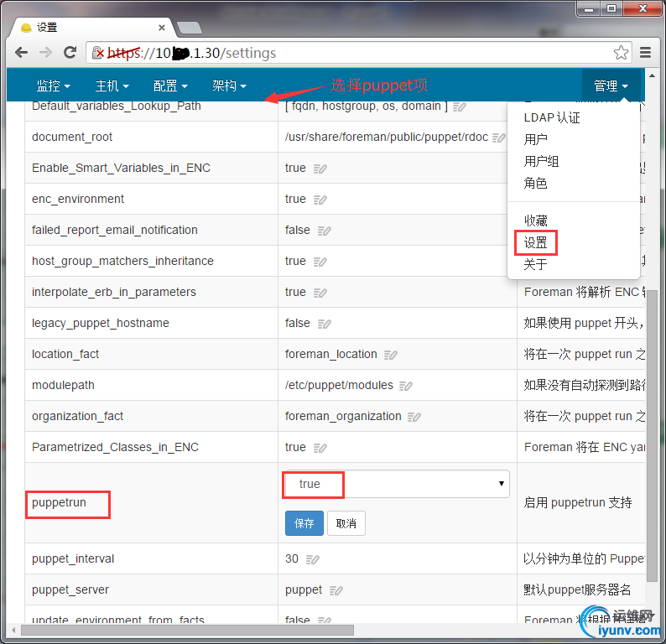Show the insecure HTTPS certificate info
Image resolution: width=666 pixels, height=644 pixels.
click(98, 53)
